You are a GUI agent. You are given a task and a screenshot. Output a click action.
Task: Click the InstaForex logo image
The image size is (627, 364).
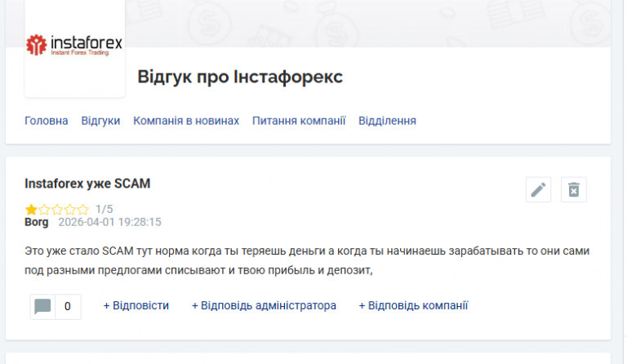coord(74,45)
